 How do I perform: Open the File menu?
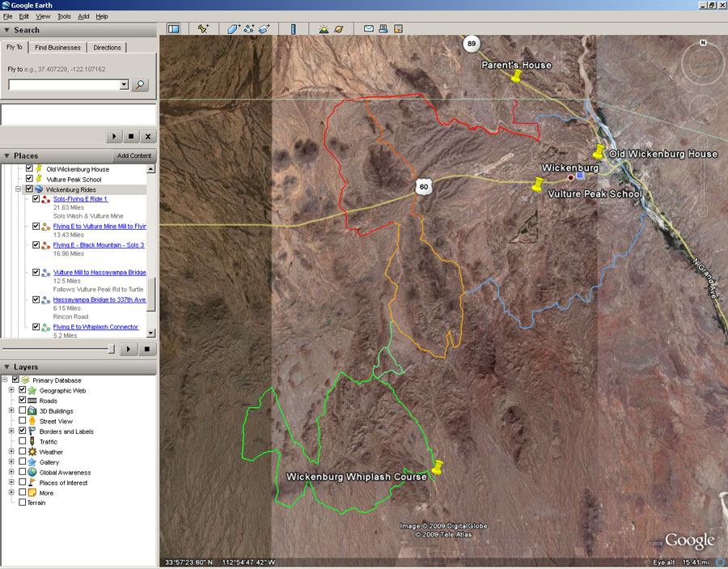coord(7,16)
